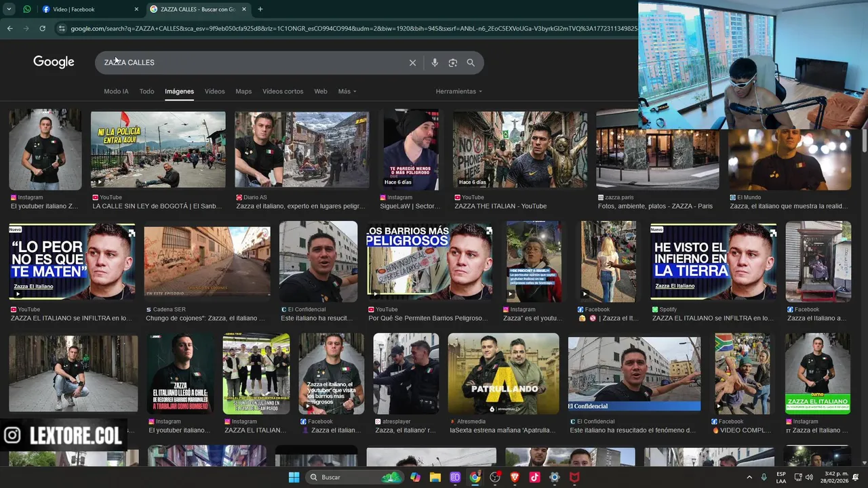
Task: Open Diario AS 'Zazza el italiano, experto' link
Action: [300, 206]
